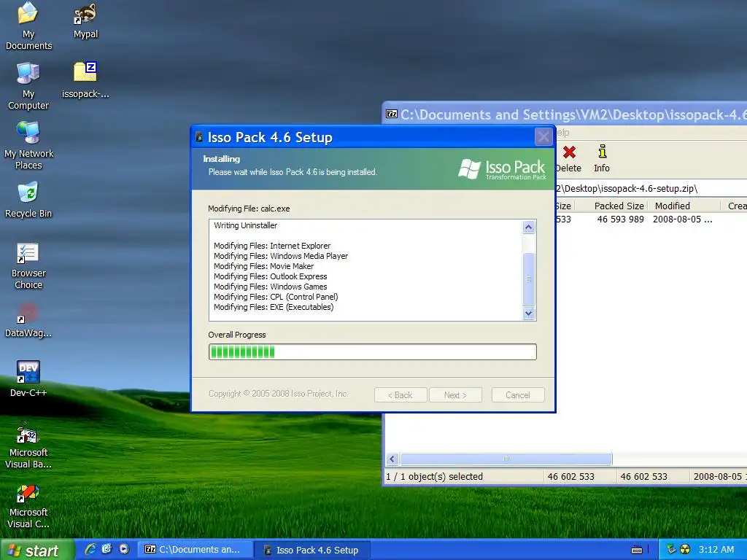Click the 'Writing Uninstaller' log line
This screenshot has height=560, width=747.
point(245,225)
